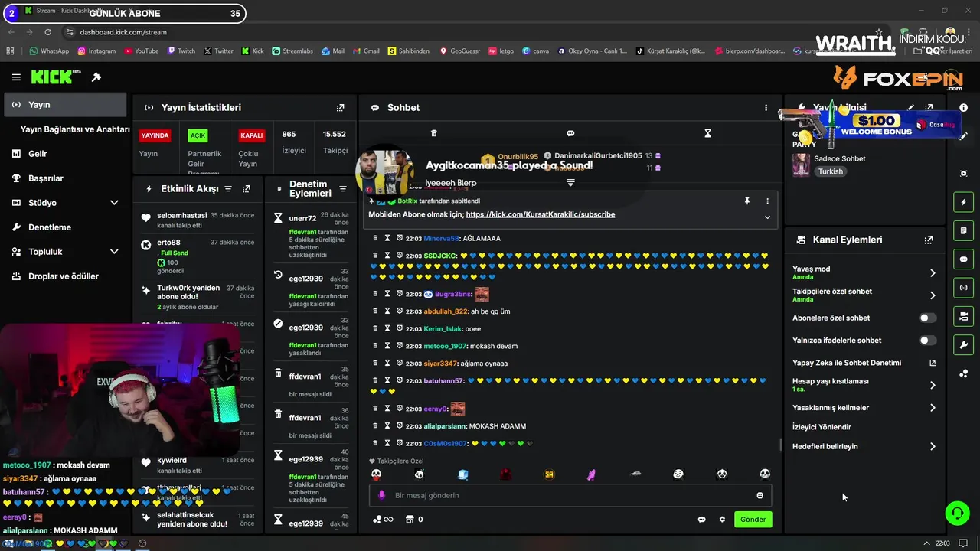Open filter for Denetim Eylemleri
The width and height of the screenshot is (980, 551).
[342, 189]
